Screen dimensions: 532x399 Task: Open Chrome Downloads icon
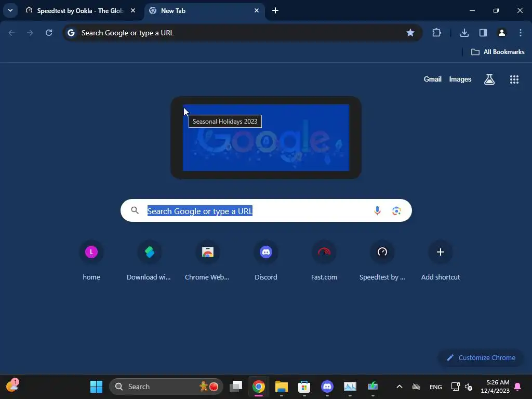tap(464, 33)
